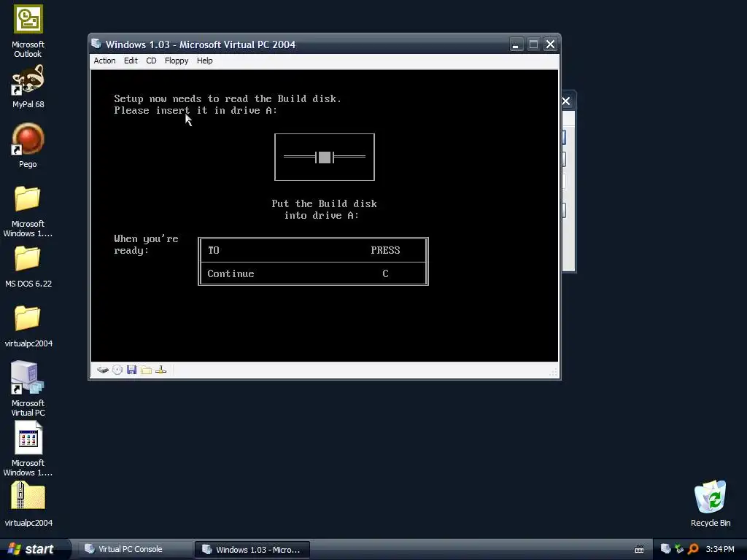Viewport: 747px width, 560px height.
Task: Select the Microsoft Windows 1... image file icon
Action: (x=28, y=448)
